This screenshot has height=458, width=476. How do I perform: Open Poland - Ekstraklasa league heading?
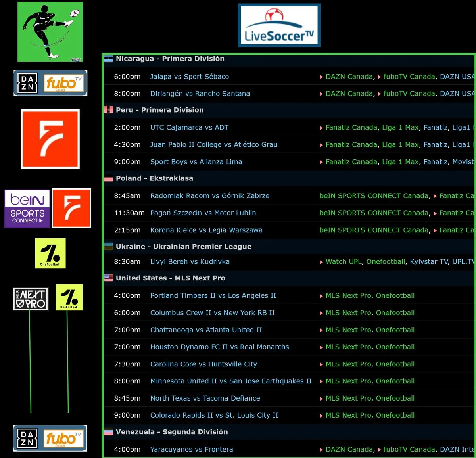[154, 178]
